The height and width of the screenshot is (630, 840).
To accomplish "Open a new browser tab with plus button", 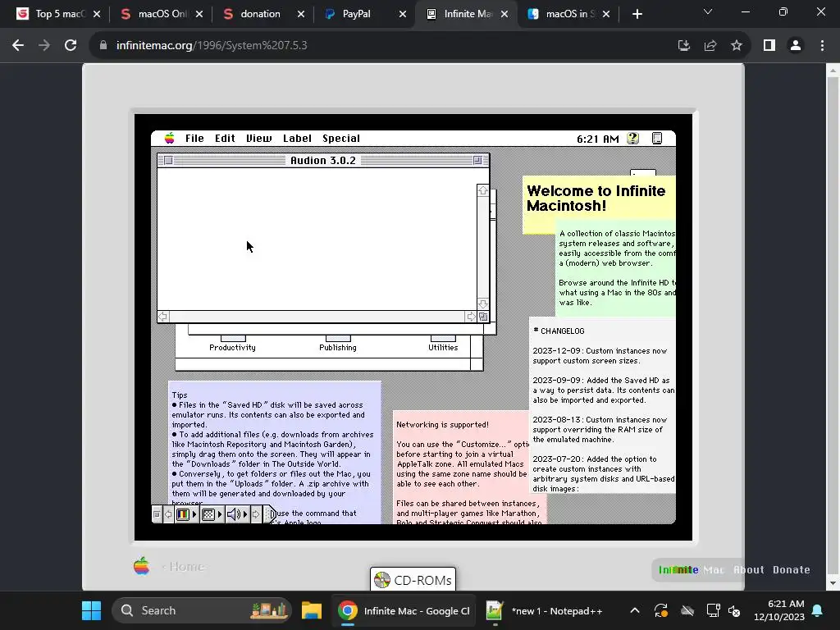I will pyautogui.click(x=637, y=15).
